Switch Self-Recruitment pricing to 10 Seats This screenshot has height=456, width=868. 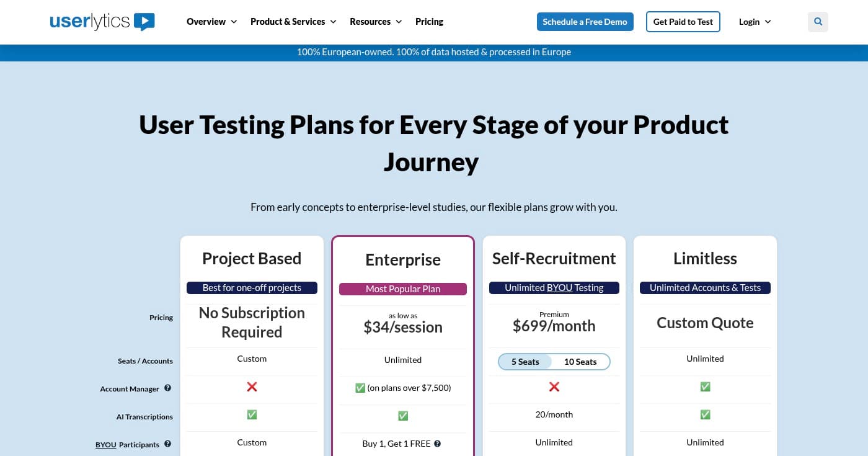pos(580,362)
